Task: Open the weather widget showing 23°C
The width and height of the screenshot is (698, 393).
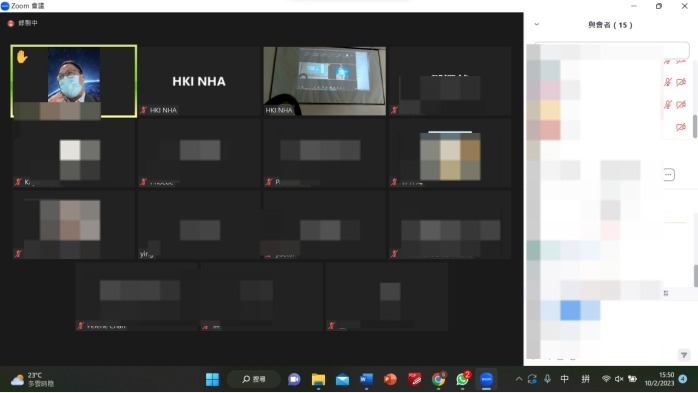Action: coord(32,379)
